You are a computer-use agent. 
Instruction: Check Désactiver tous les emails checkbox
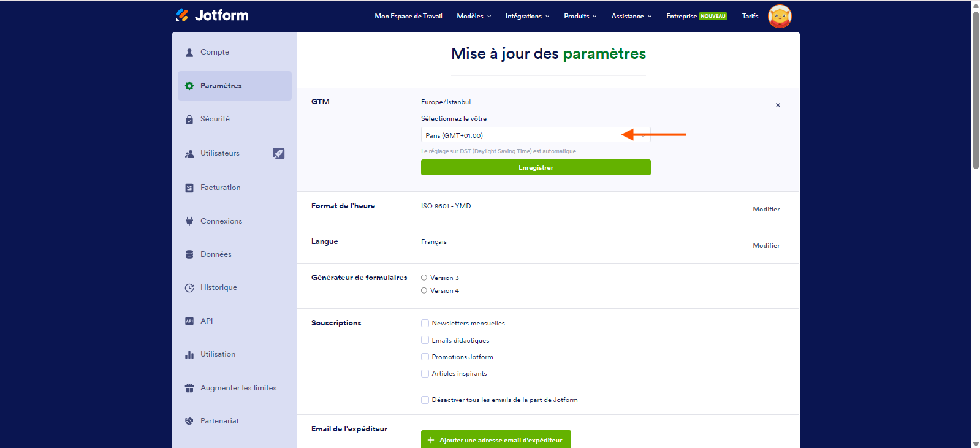pos(425,400)
